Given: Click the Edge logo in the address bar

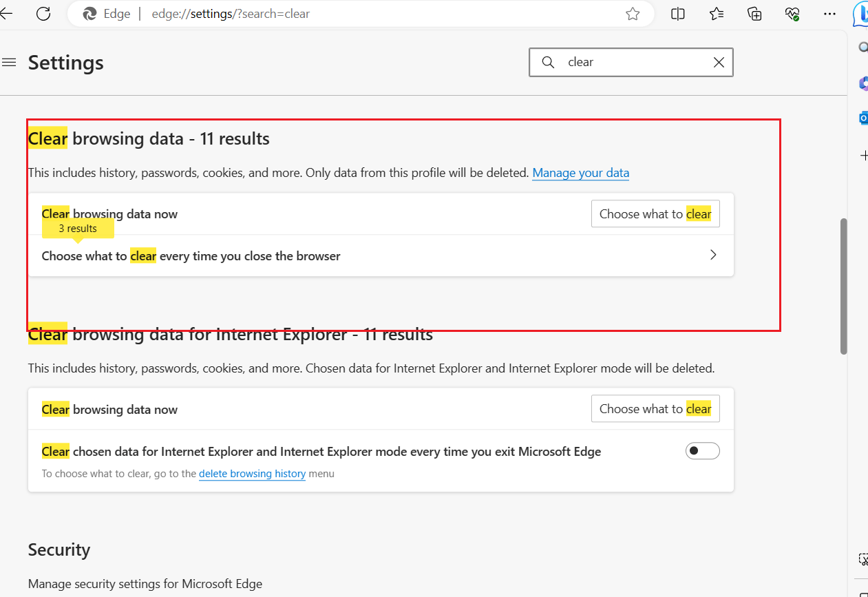Looking at the screenshot, I should coord(89,14).
